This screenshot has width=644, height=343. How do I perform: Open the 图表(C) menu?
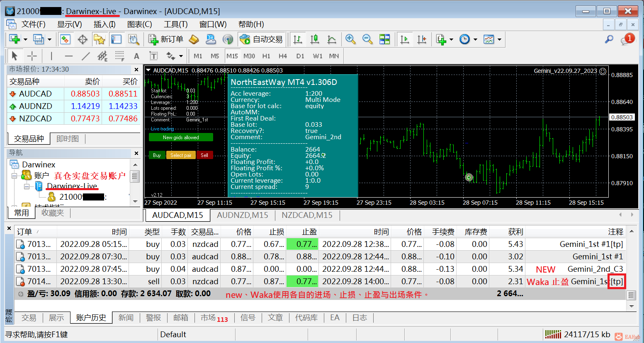pos(139,24)
